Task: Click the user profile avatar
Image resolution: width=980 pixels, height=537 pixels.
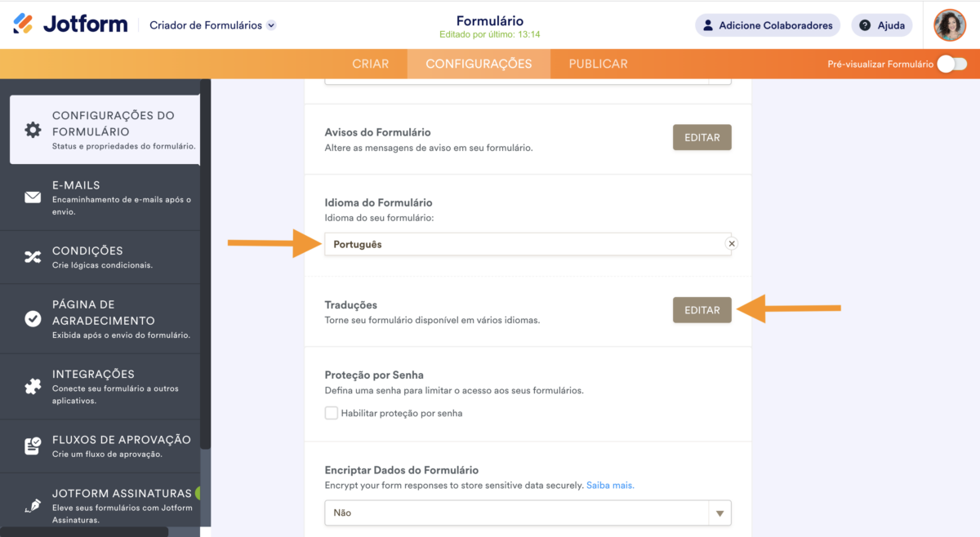Action: [950, 25]
